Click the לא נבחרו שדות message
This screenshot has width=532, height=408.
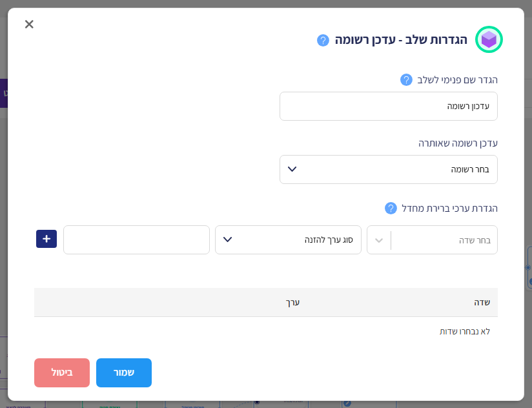pyautogui.click(x=464, y=331)
